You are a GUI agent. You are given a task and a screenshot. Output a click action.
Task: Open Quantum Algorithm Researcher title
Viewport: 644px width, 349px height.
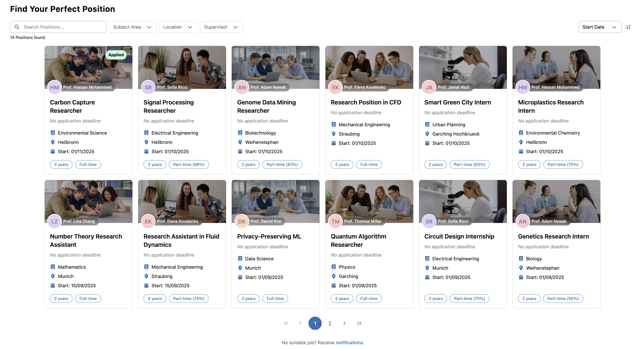tap(358, 241)
